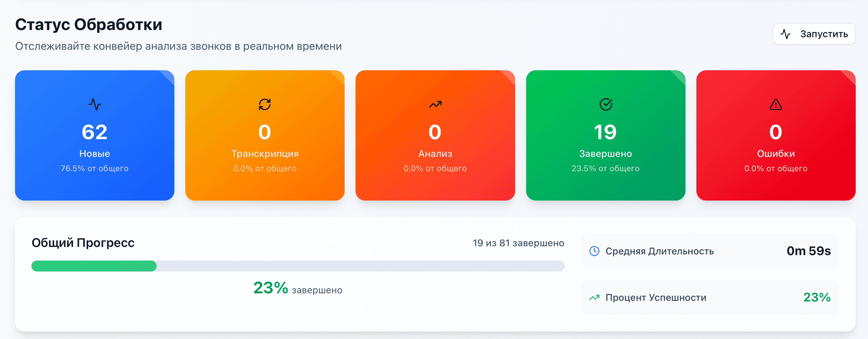Click the 0m 59s duration value
868x339 pixels.
809,251
